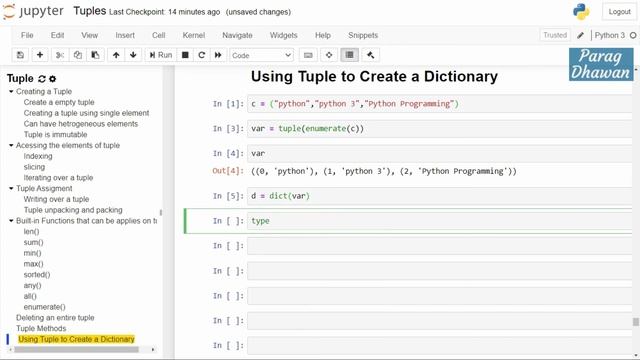Go to Deleting an entire tuple
The width and height of the screenshot is (640, 360).
pyautogui.click(x=55, y=318)
